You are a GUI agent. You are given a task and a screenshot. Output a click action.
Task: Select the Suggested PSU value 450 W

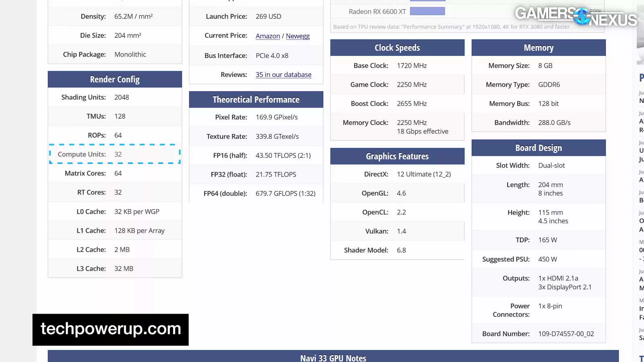point(548,259)
